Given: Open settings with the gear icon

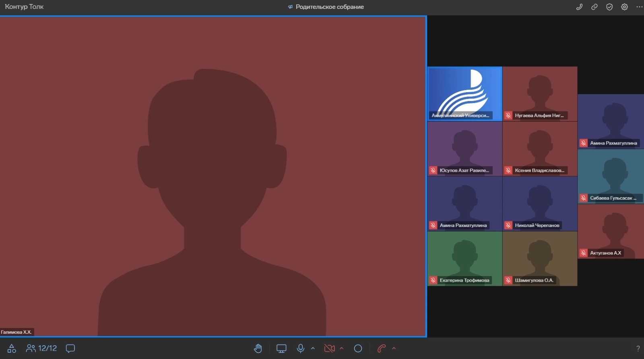Looking at the screenshot, I should point(624,7).
